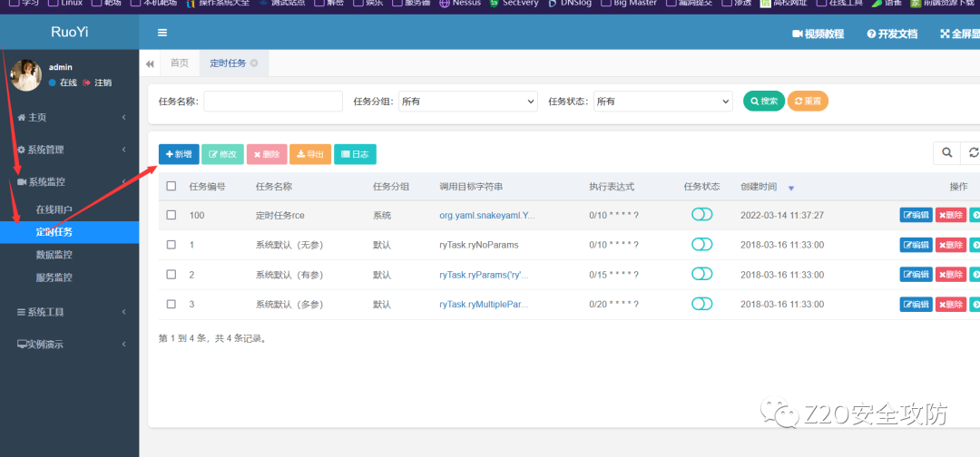
Task: Open the SecEvery browser bookmark
Action: pos(513,3)
